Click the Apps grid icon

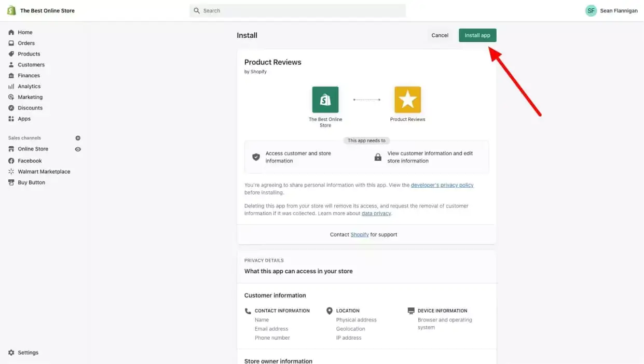pyautogui.click(x=11, y=119)
